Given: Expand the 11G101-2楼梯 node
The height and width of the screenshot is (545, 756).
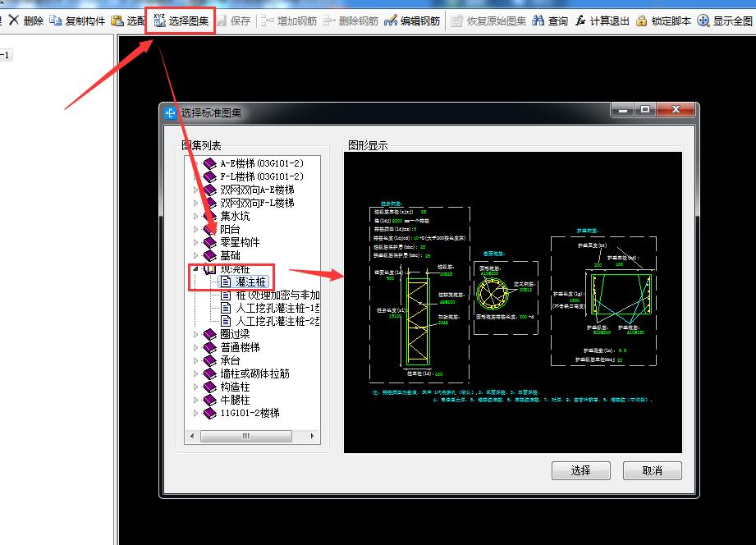Looking at the screenshot, I should point(195,413).
